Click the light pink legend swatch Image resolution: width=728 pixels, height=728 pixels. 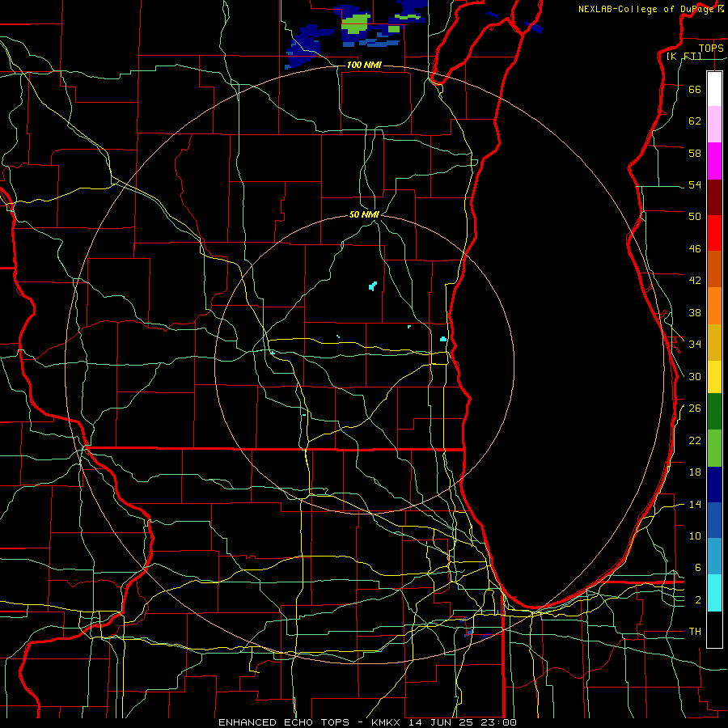714,124
